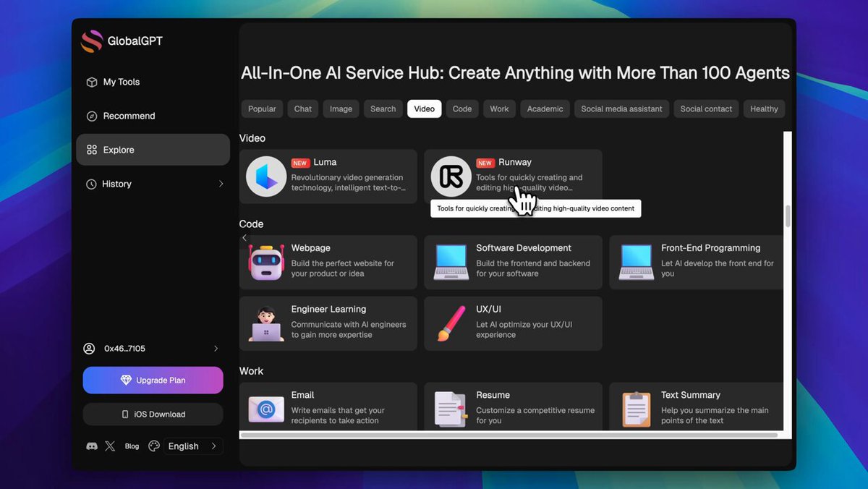Viewport: 868px width, 489px height.
Task: Open My Tools in the sidebar
Action: (153, 82)
